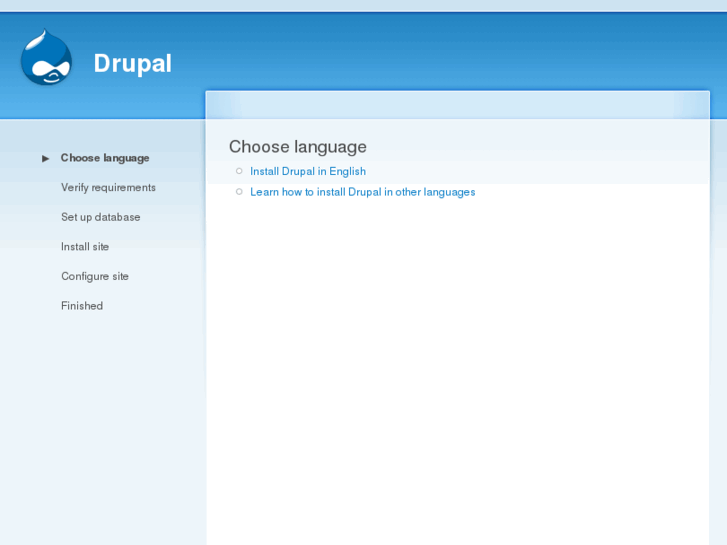Click the light blue bar above the content

[458, 105]
